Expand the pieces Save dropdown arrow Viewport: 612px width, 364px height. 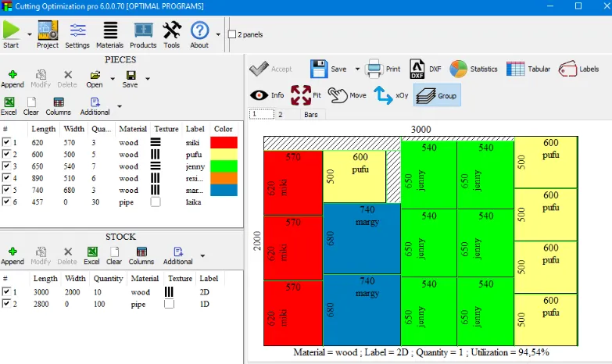coord(148,79)
